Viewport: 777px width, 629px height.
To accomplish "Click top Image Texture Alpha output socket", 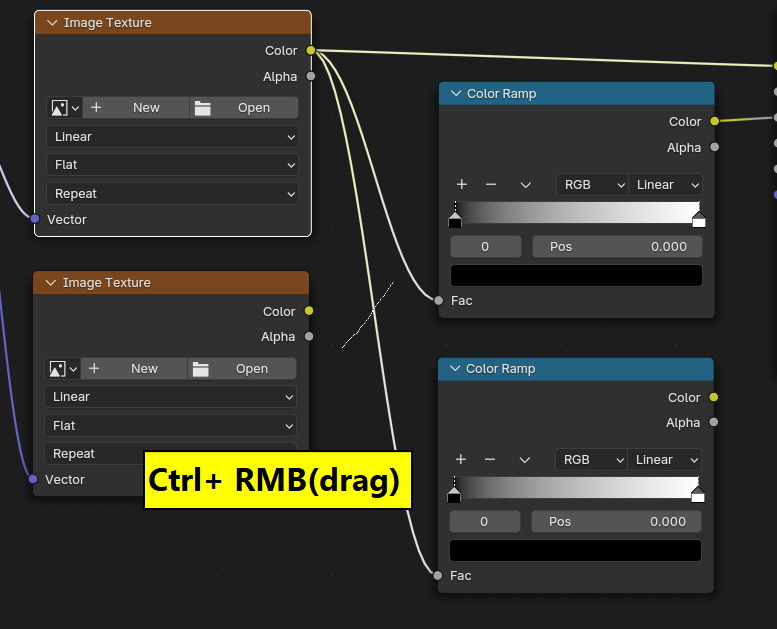I will click(311, 76).
